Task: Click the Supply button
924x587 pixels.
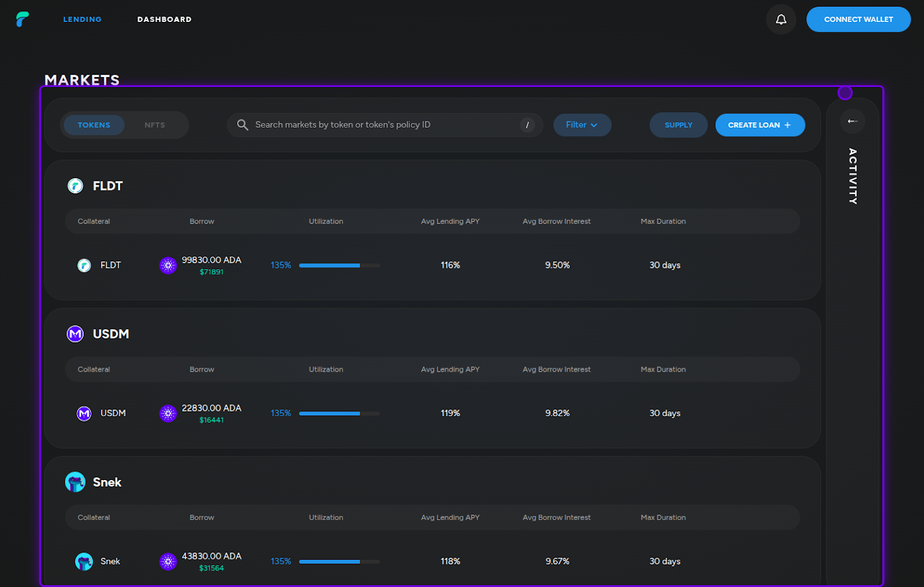Action: point(678,125)
